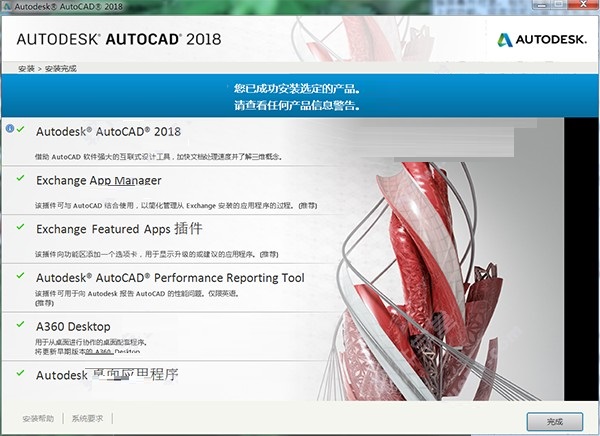Click the checkmark beside Autodesk 桌面应用程序

point(21,374)
